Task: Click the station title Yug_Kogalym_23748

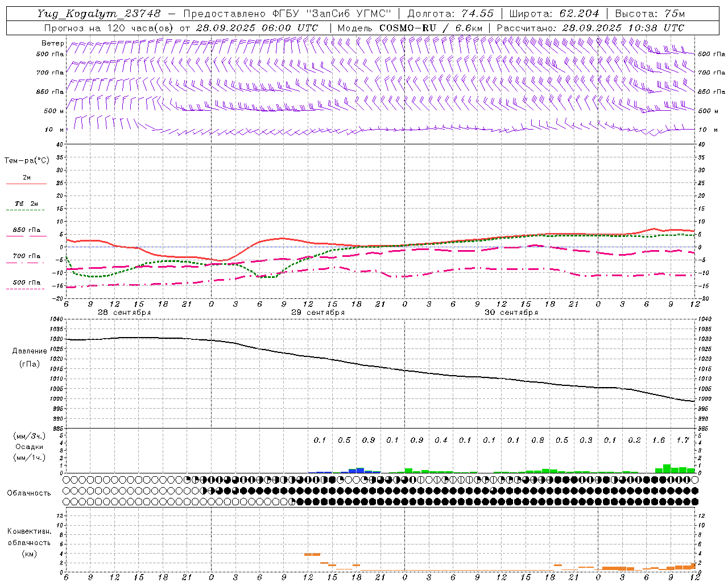Action: tap(99, 14)
